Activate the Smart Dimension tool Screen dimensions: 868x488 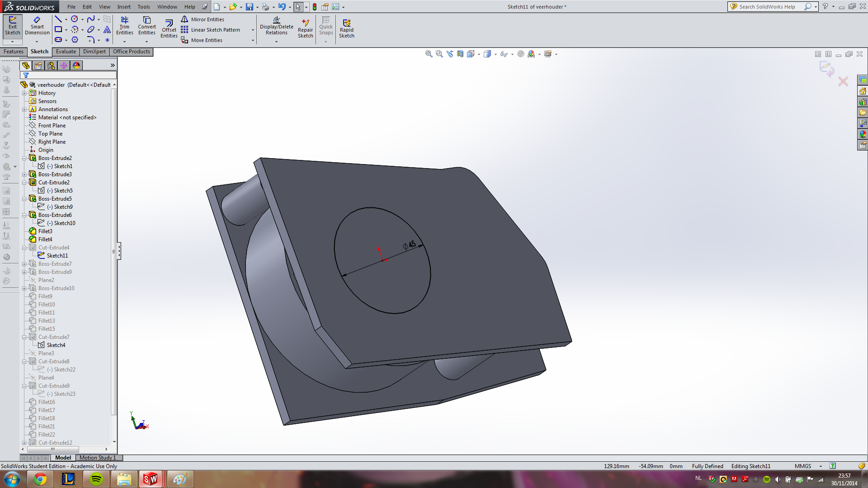tap(37, 26)
